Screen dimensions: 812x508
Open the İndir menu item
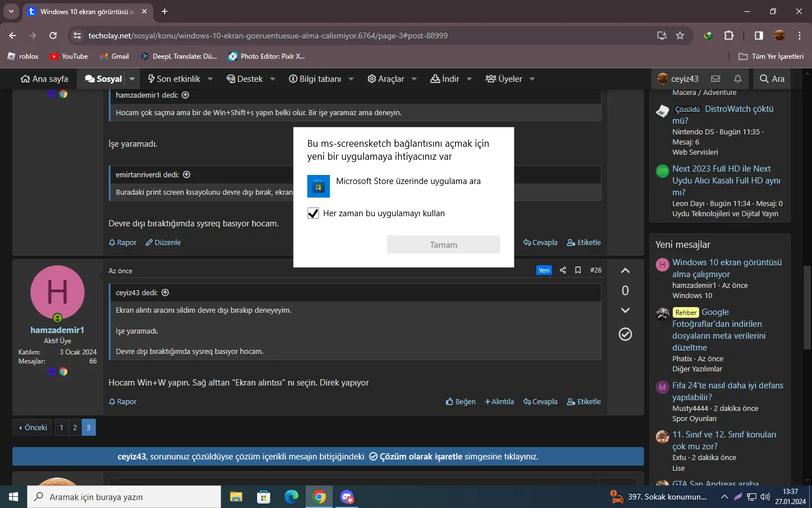[445, 79]
